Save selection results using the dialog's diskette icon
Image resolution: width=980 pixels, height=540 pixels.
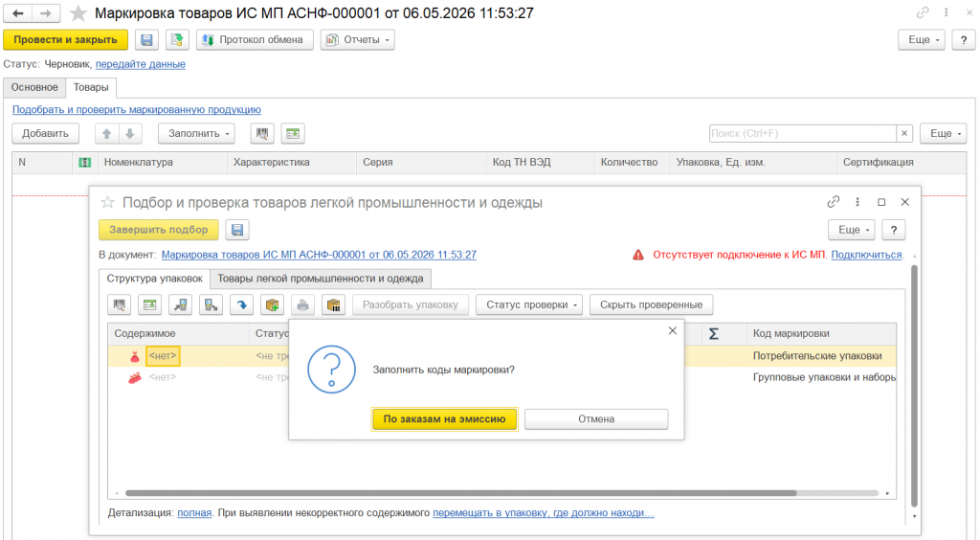[237, 230]
